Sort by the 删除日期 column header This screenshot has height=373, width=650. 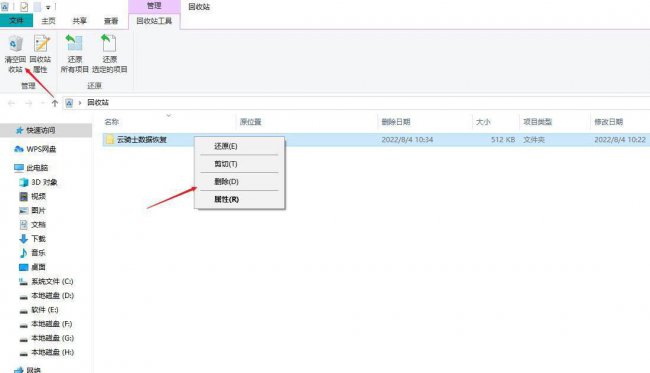click(396, 122)
